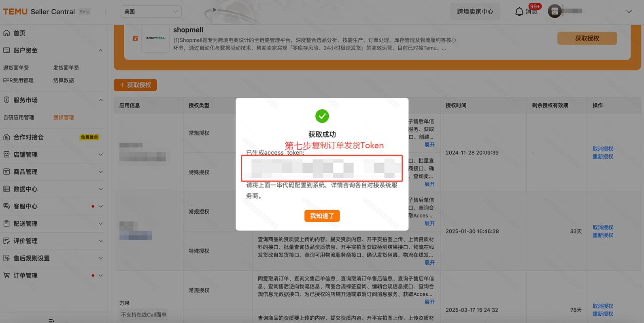Screen dimensions: 644x323
Task: Click the timestamp 2025-01-30 16:46:38
Action: (472, 231)
